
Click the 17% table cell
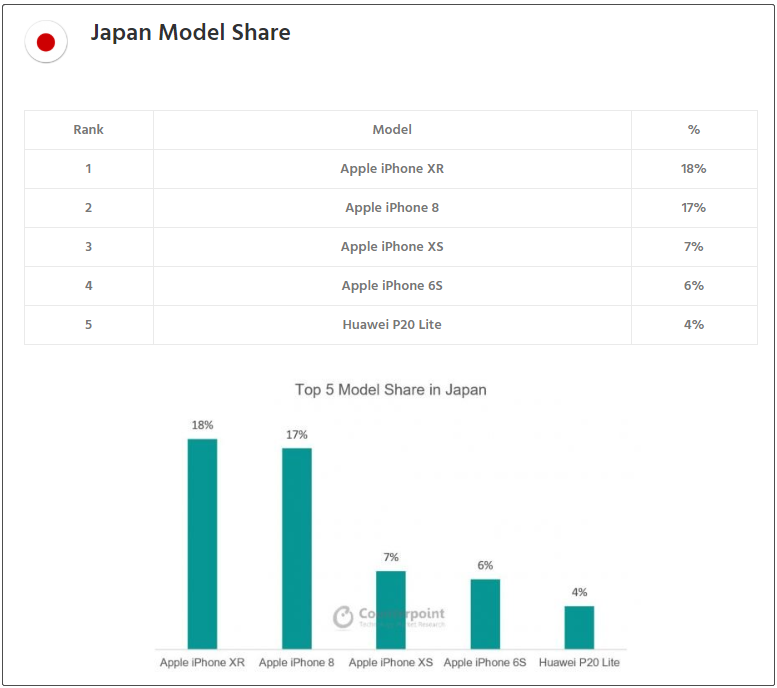coord(694,208)
